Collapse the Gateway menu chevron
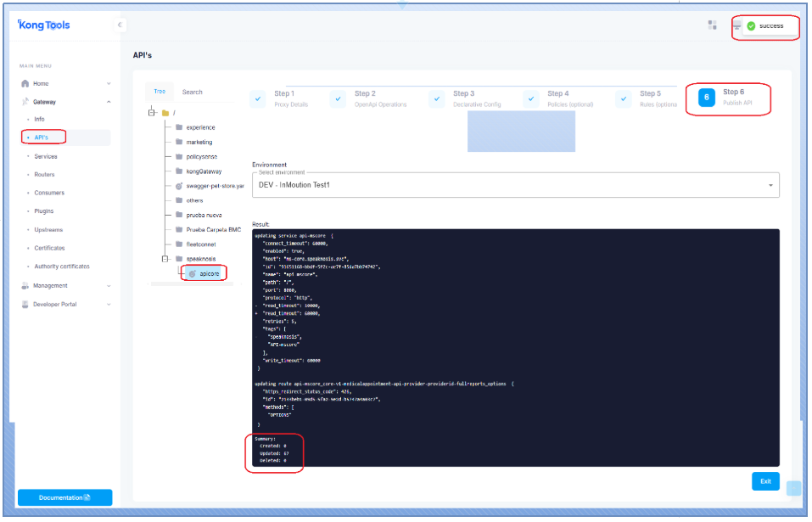 pos(109,102)
